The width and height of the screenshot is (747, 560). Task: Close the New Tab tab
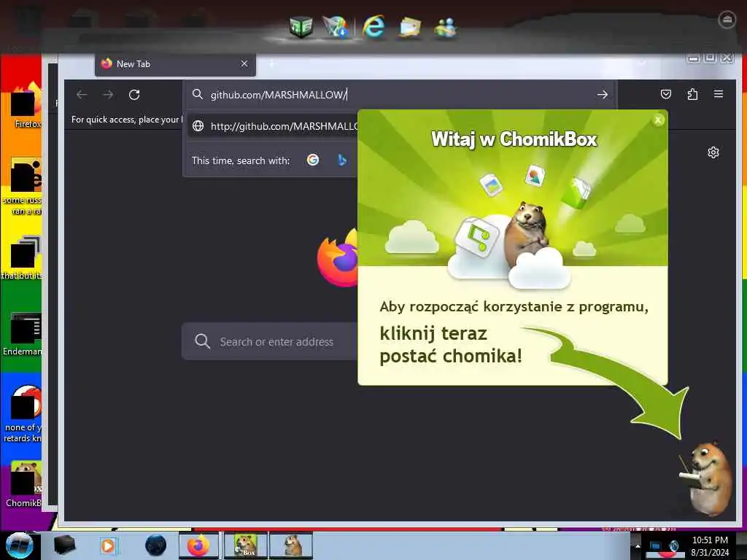tap(244, 63)
